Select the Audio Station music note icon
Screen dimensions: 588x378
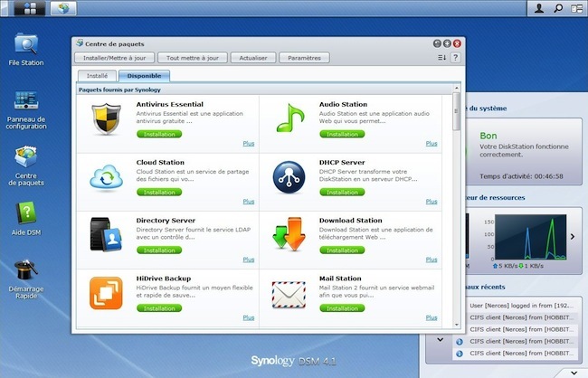tap(289, 118)
